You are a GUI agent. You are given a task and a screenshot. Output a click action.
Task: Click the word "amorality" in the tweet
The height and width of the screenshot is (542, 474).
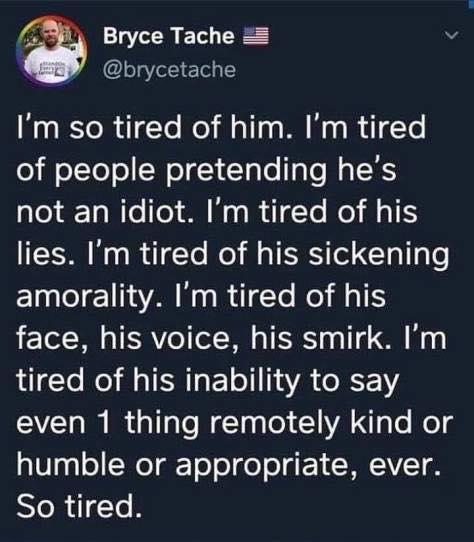tap(84, 297)
